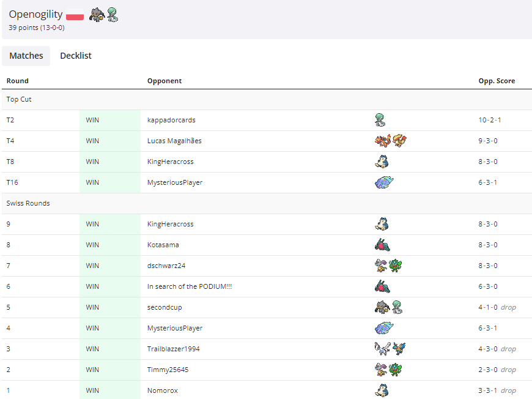
Task: Click the 6-3-0 score in round 6 row
Action: (488, 286)
